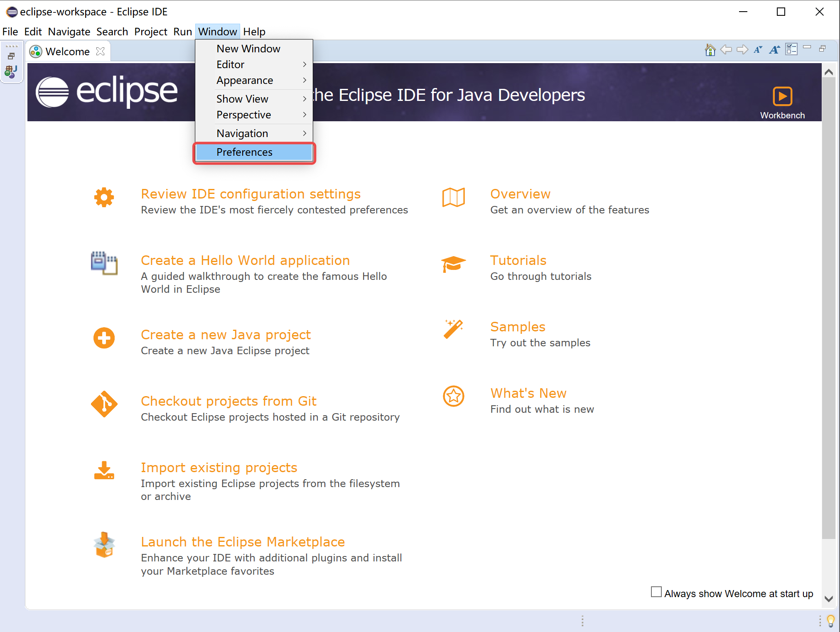Click the Hello World application icon
The image size is (840, 632).
pos(104,263)
